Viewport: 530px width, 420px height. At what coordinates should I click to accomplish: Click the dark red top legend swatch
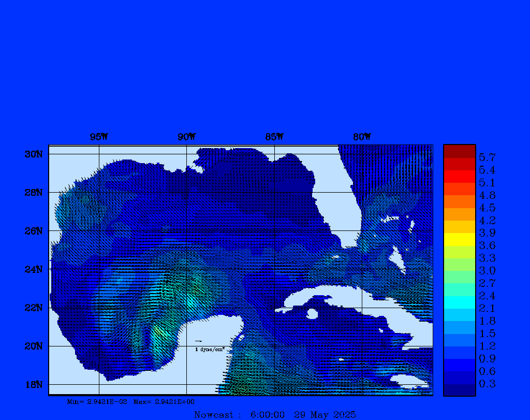point(459,151)
